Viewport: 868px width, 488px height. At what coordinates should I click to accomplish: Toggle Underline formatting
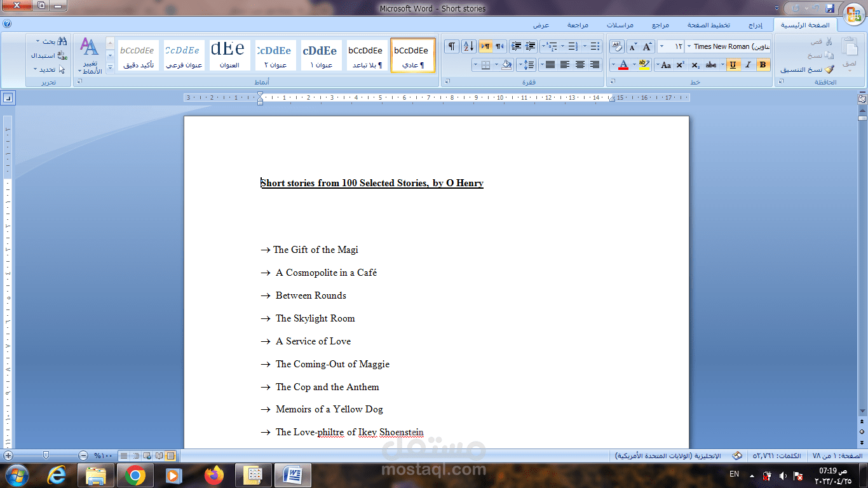(733, 64)
